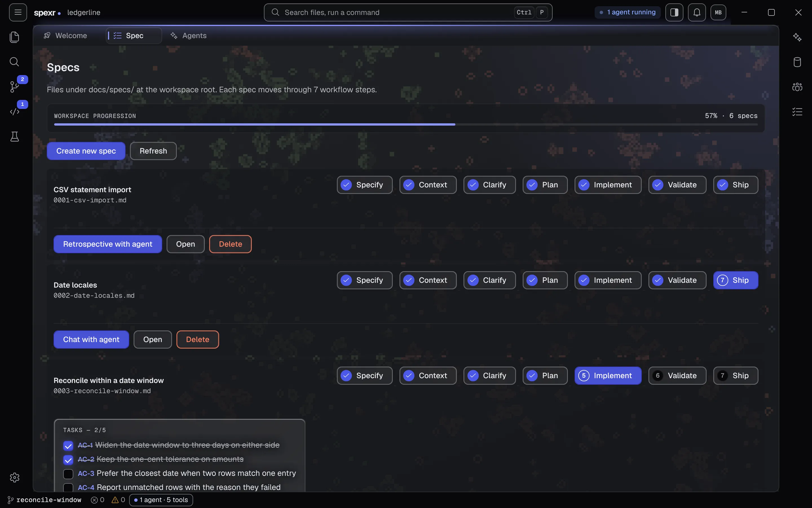
Task: Open the MB user avatar
Action: point(718,12)
